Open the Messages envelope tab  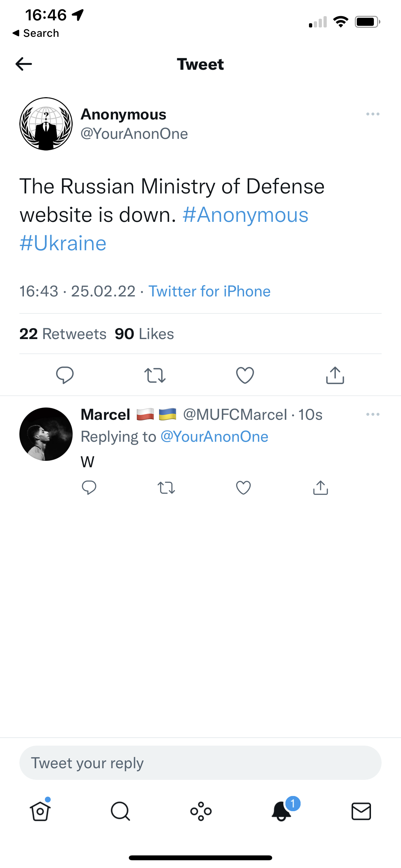(x=361, y=811)
